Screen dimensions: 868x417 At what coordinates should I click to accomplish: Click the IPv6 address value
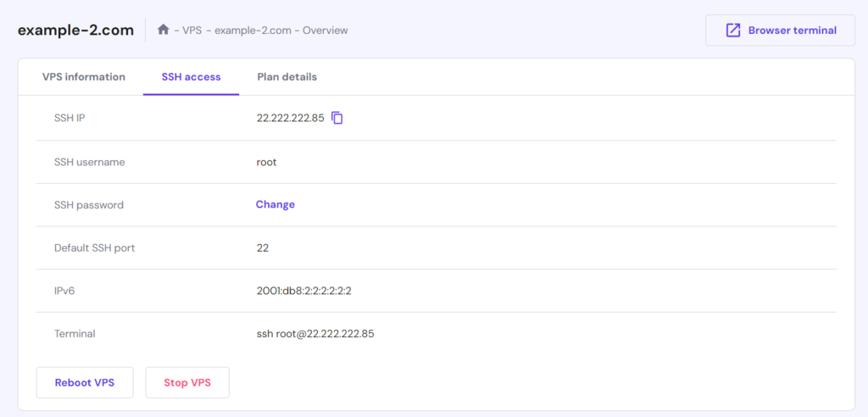click(303, 291)
